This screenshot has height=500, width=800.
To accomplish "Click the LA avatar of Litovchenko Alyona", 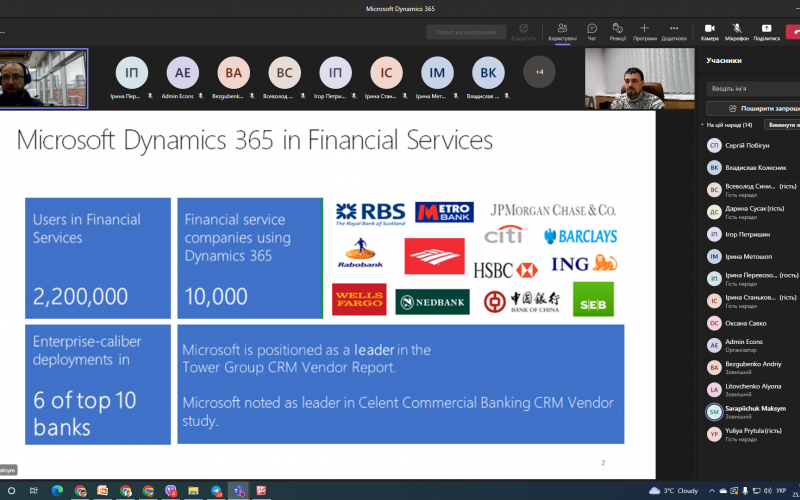I will pos(714,390).
